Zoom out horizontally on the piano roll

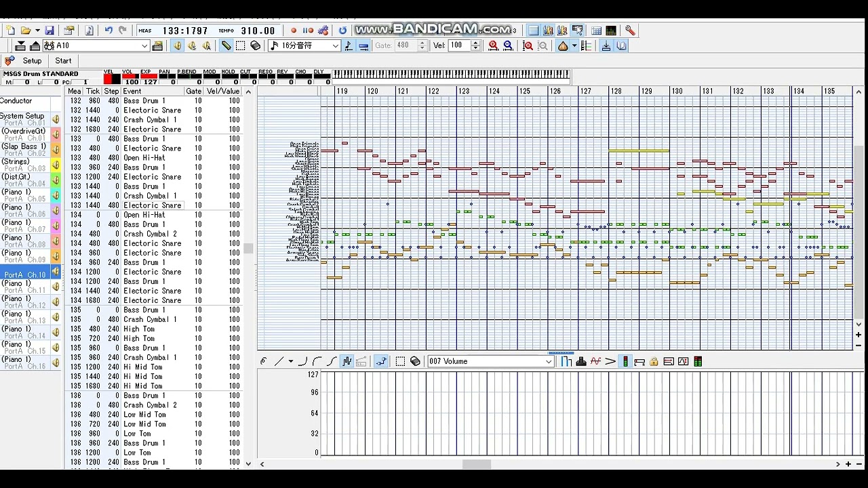click(x=508, y=45)
